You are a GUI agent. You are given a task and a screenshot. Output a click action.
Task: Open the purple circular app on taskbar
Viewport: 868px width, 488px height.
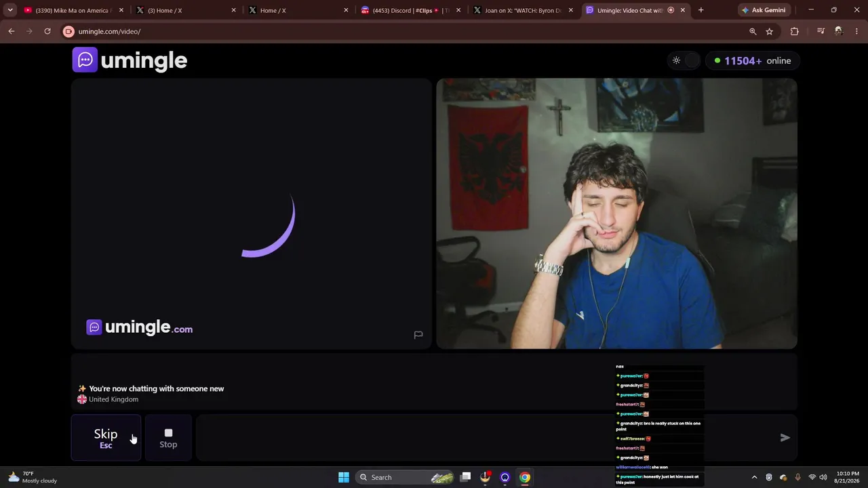click(505, 477)
